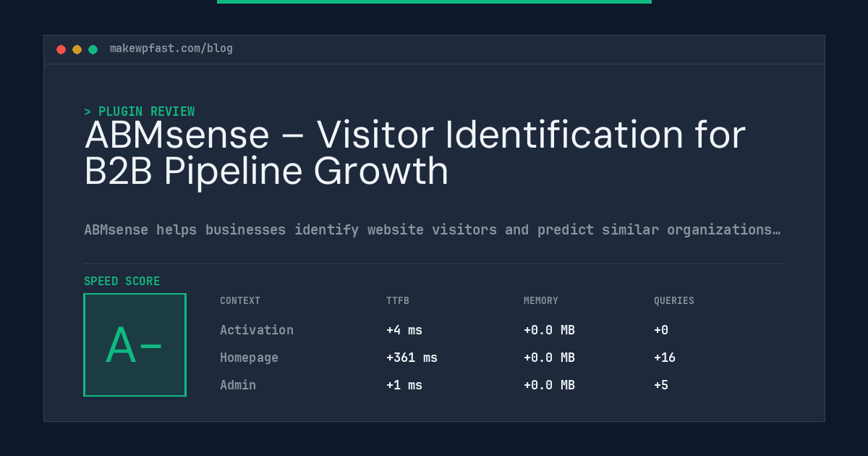Viewport: 868px width, 456px height.
Task: Select the '> PLUGIN REVIEW' label
Action: [140, 111]
